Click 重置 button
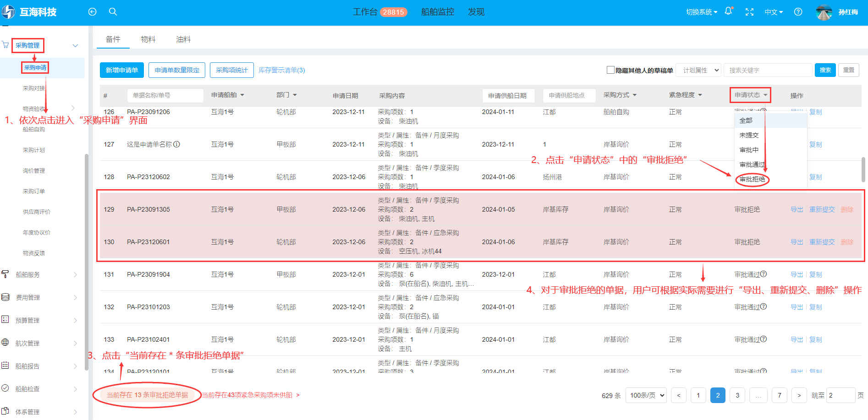The width and height of the screenshot is (868, 420). pyautogui.click(x=849, y=70)
